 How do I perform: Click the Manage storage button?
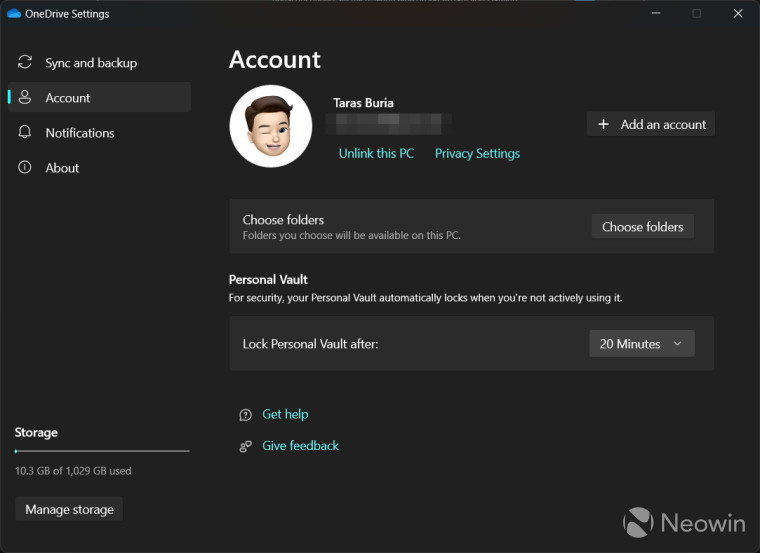(x=69, y=509)
